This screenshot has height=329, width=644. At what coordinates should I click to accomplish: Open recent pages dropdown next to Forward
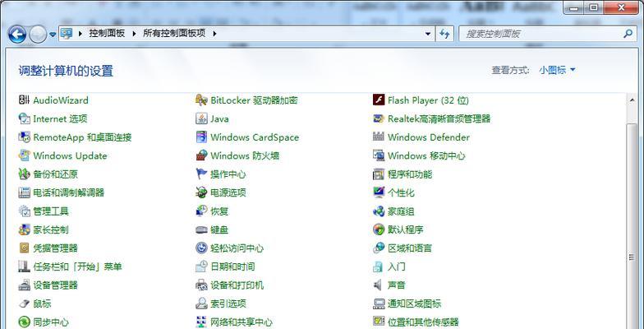(x=53, y=35)
